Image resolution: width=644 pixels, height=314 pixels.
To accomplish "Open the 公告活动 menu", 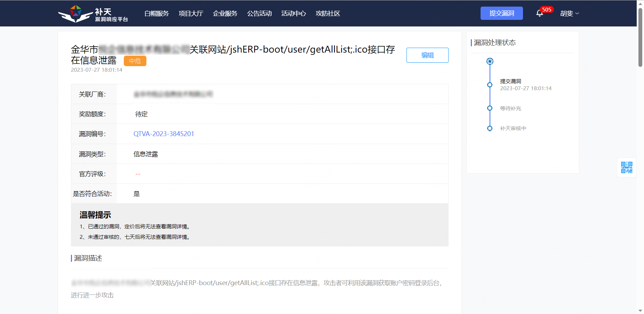I will 259,13.
